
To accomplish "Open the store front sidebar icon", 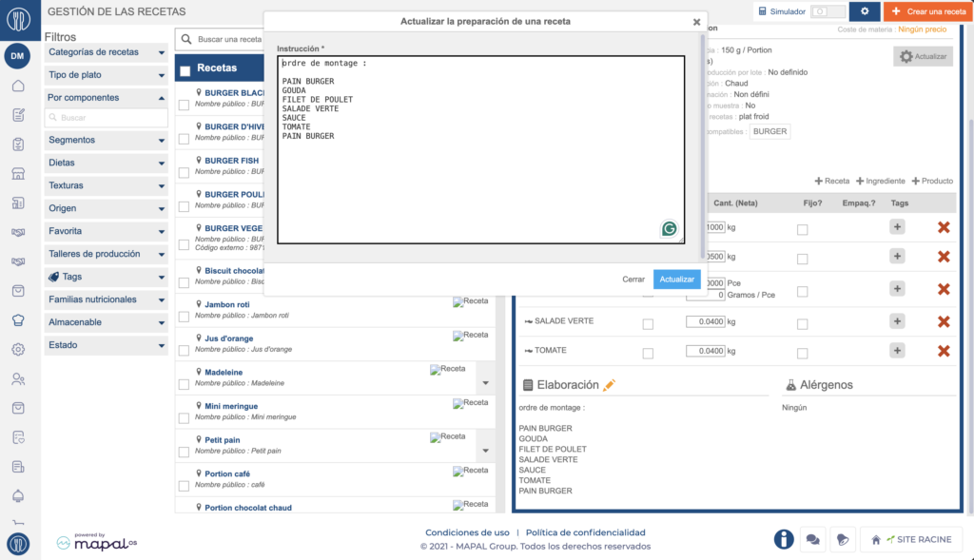I will coord(18,174).
